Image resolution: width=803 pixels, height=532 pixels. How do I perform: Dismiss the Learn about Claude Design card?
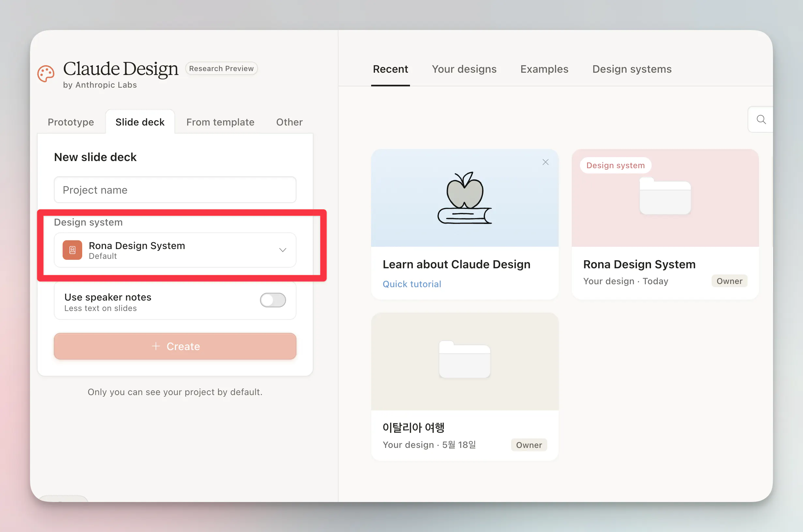(x=545, y=162)
